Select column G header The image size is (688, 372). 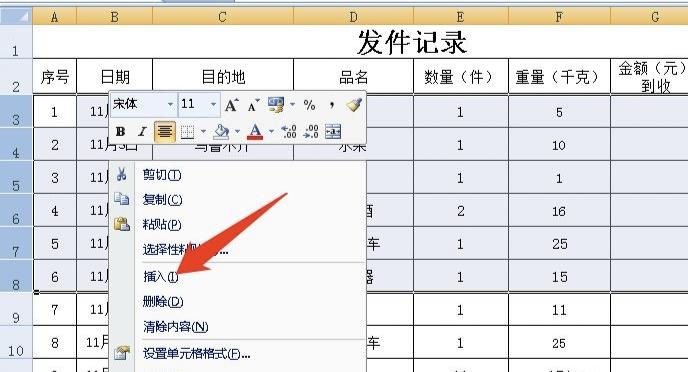click(x=649, y=17)
